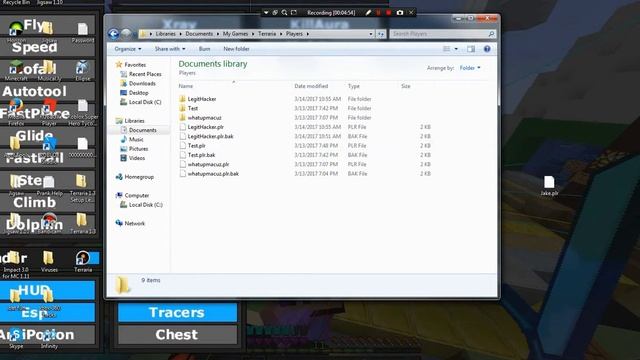
Task: Take a screenshot with the camera icon
Action: (400, 13)
